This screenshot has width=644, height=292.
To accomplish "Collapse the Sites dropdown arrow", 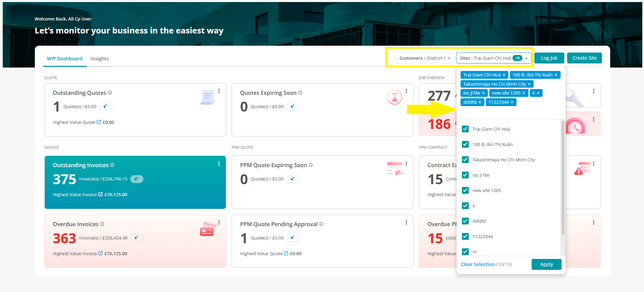I will (x=526, y=58).
